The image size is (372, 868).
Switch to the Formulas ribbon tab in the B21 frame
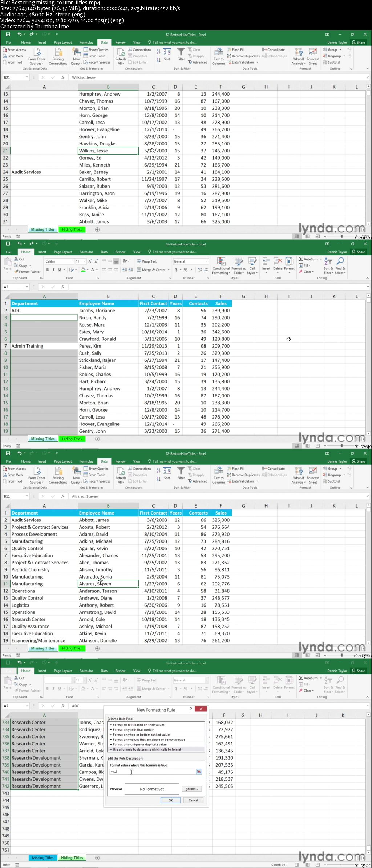[x=86, y=42]
